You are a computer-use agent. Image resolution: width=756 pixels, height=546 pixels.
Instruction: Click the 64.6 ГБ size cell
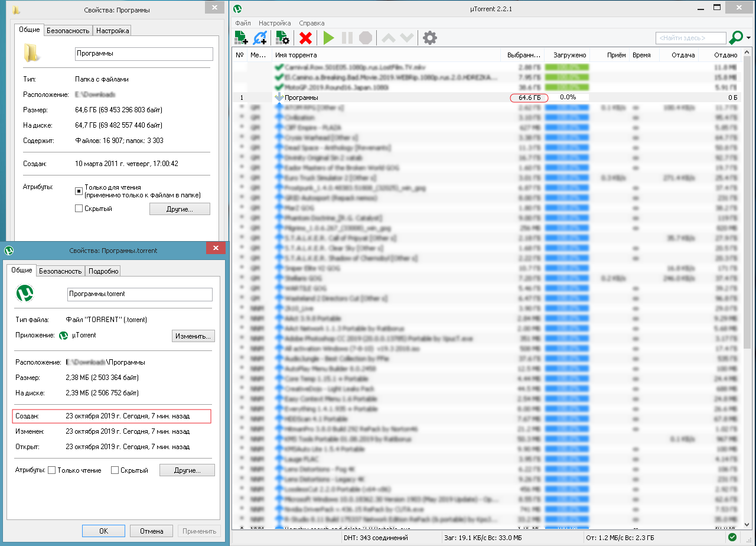coord(529,97)
